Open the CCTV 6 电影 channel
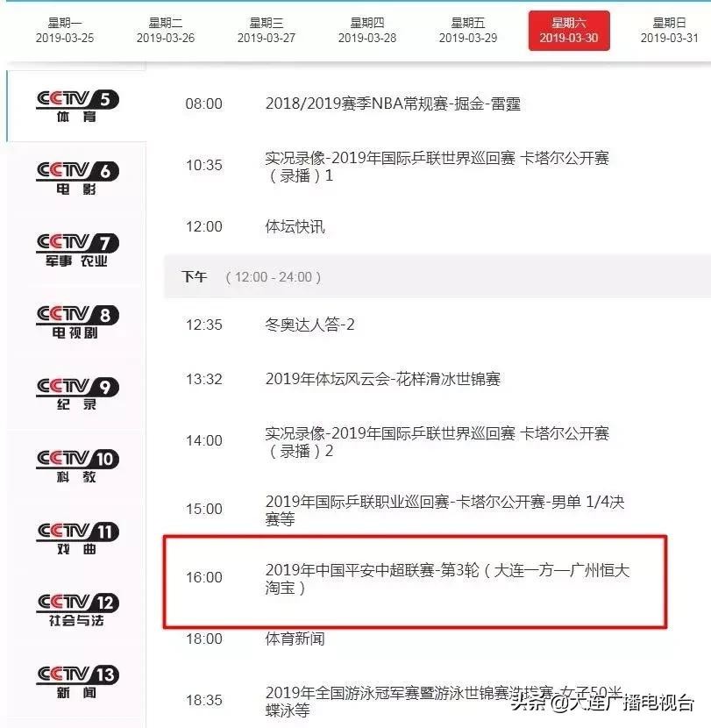Screen dimensions: 711x728 77,178
